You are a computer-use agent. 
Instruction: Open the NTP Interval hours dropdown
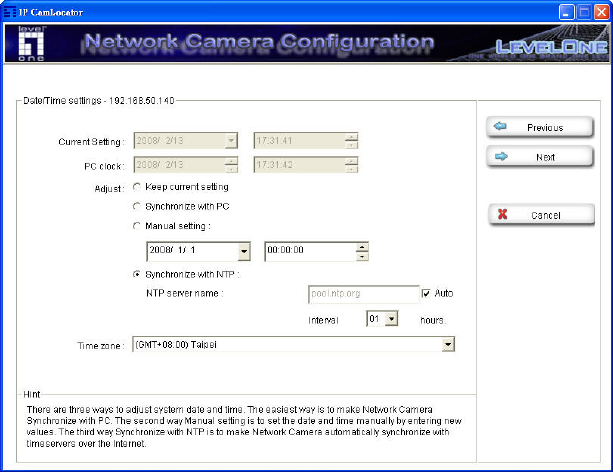point(391,319)
